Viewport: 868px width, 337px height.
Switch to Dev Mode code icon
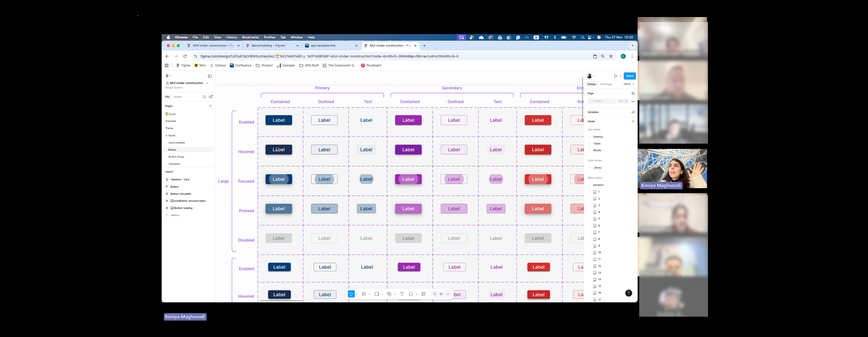[448, 294]
